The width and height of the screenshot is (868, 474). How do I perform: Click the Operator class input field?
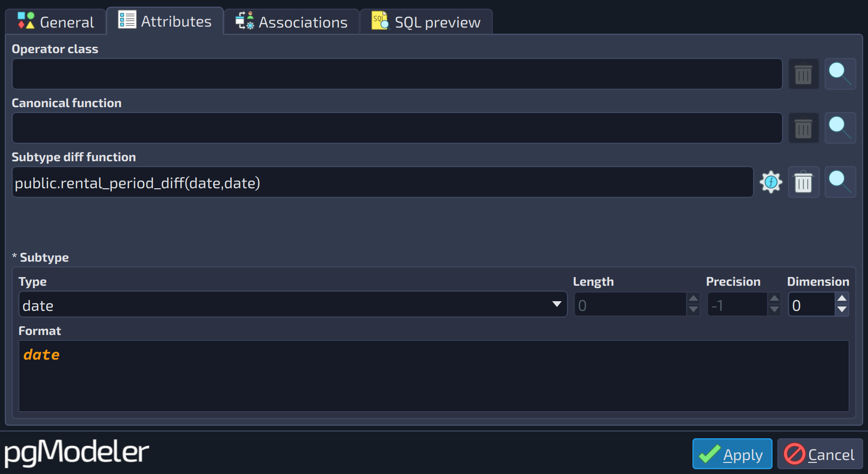397,74
